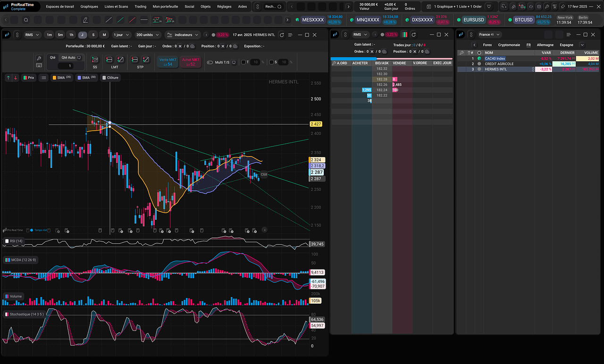Click the wrench icon in France list header

pos(461,53)
